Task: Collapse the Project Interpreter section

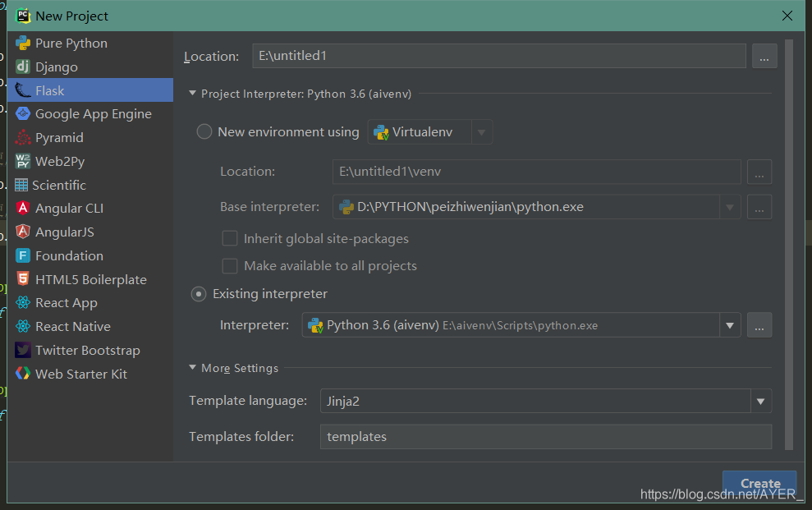Action: pyautogui.click(x=192, y=93)
